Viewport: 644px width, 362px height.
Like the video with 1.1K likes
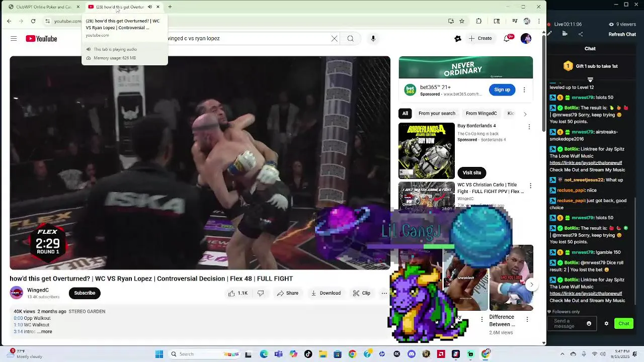238,293
